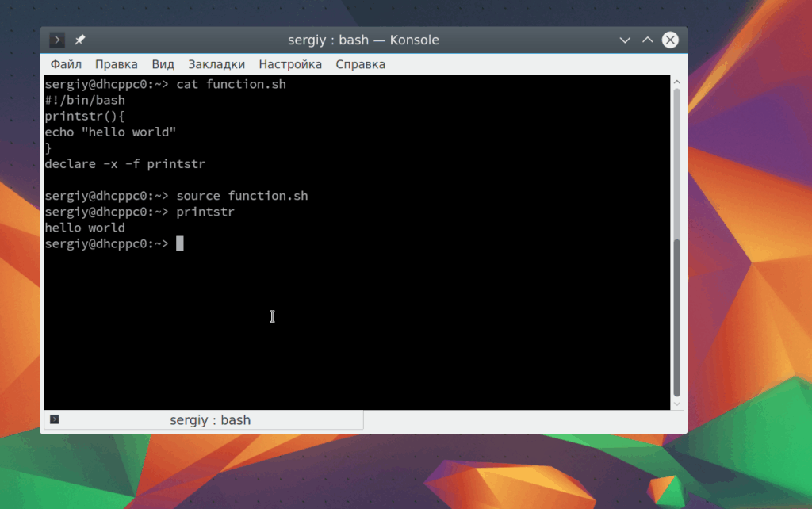Open the Правка menu

click(x=116, y=64)
